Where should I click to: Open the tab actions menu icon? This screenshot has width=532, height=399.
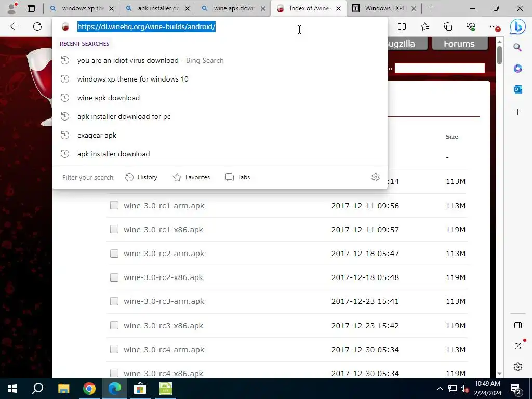click(x=31, y=8)
